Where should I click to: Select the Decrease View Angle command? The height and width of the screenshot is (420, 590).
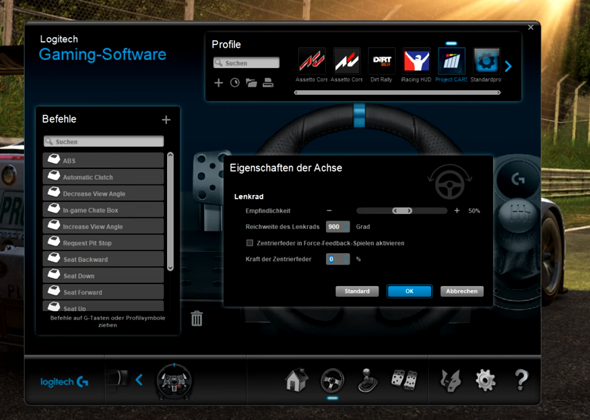click(103, 193)
